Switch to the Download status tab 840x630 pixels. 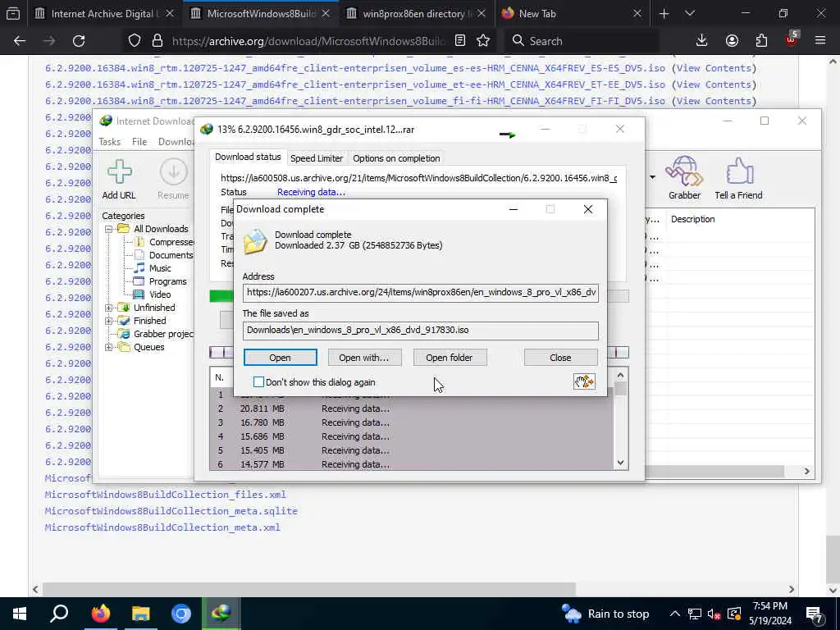coord(248,157)
